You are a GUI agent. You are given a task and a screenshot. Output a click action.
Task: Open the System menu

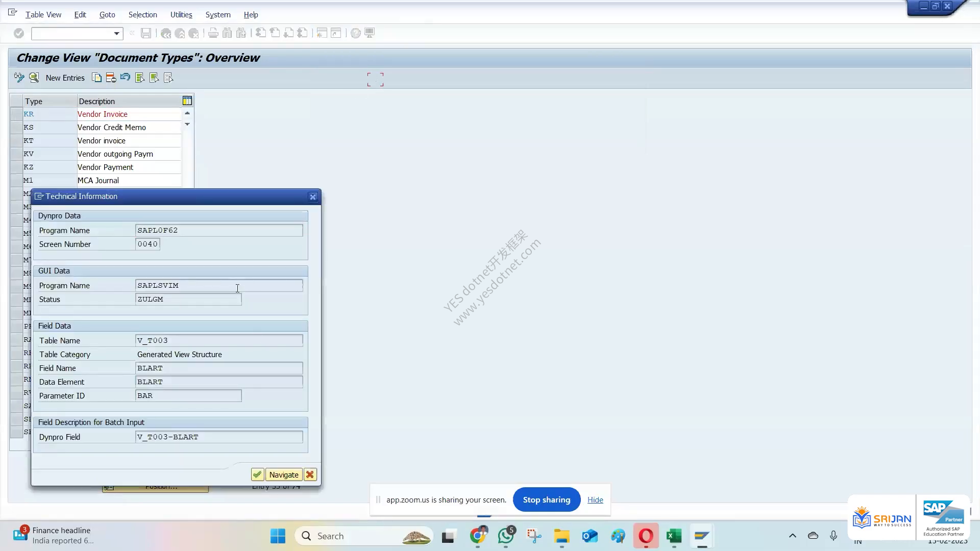(218, 15)
